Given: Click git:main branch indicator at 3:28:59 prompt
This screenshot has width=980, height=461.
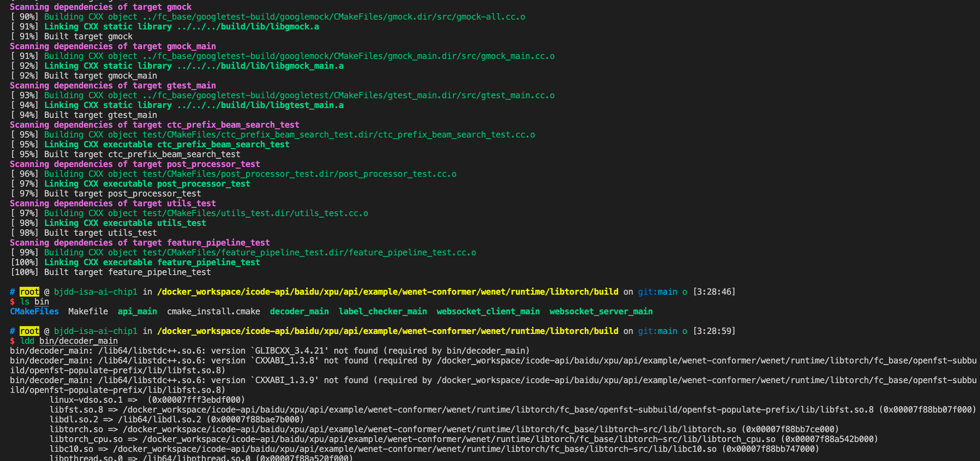Looking at the screenshot, I should 657,331.
